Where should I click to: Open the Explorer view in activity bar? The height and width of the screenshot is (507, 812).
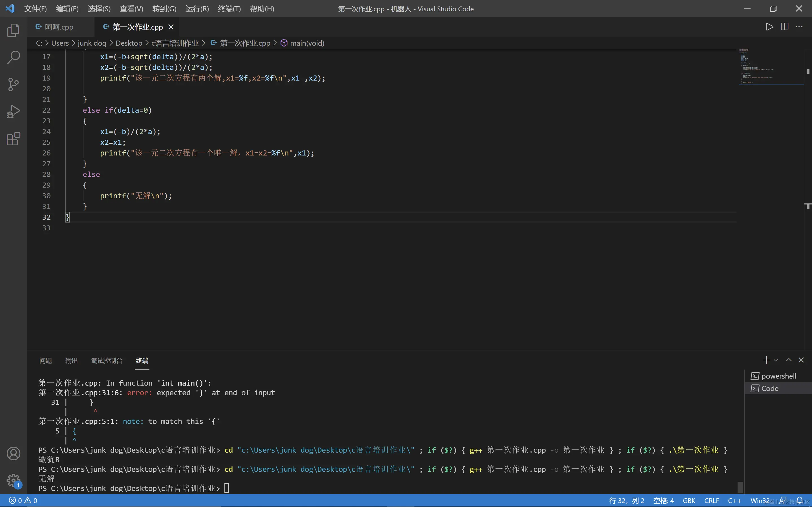pos(14,30)
